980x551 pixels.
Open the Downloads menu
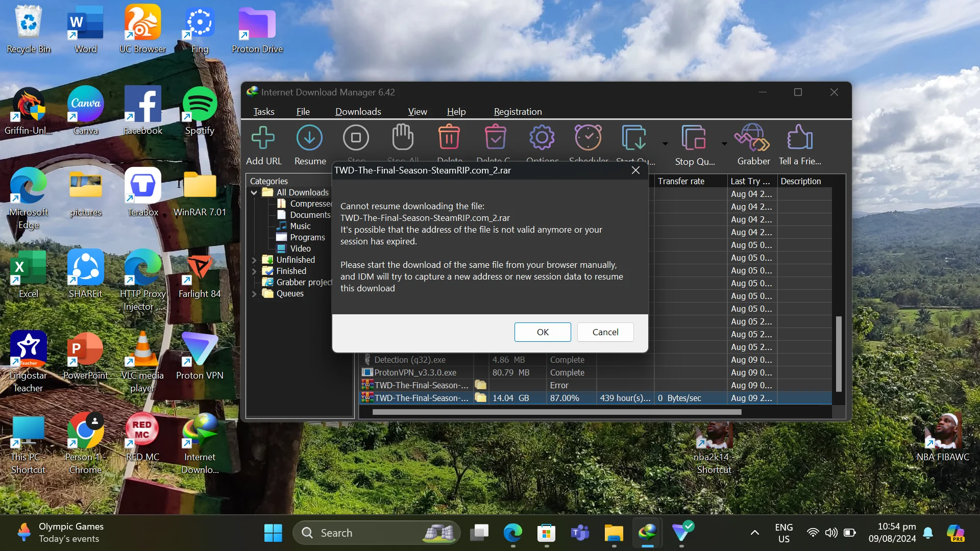pos(358,111)
